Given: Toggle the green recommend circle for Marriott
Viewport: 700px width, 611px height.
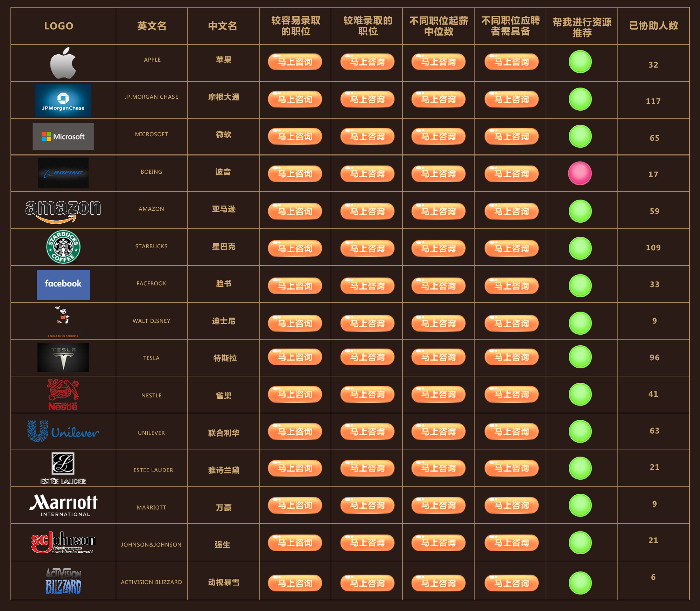Looking at the screenshot, I should point(580,505).
